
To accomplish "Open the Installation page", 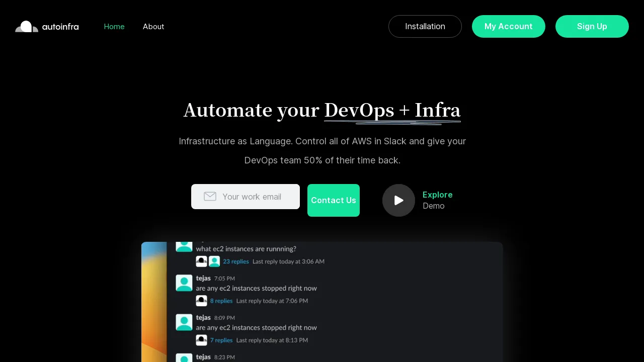I will coord(425,26).
